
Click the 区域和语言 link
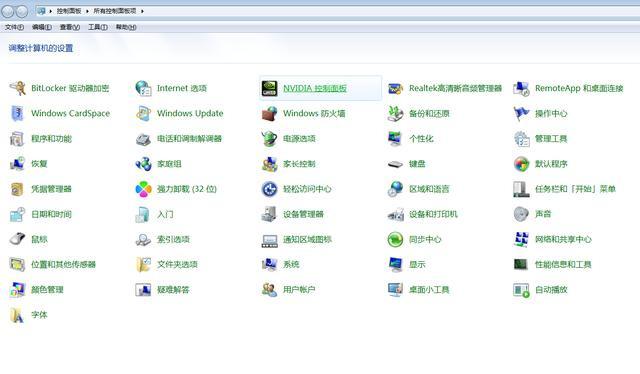(x=429, y=189)
